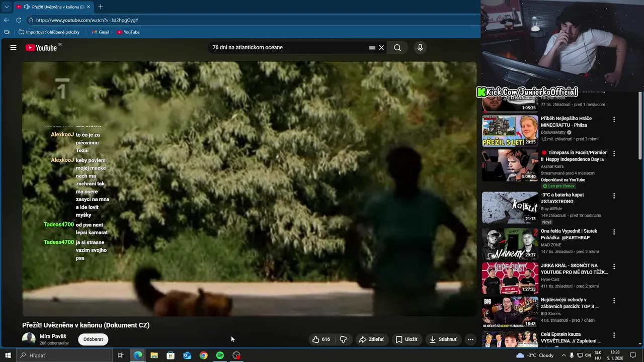Open options for JIRKA KRÁL video

(614, 266)
